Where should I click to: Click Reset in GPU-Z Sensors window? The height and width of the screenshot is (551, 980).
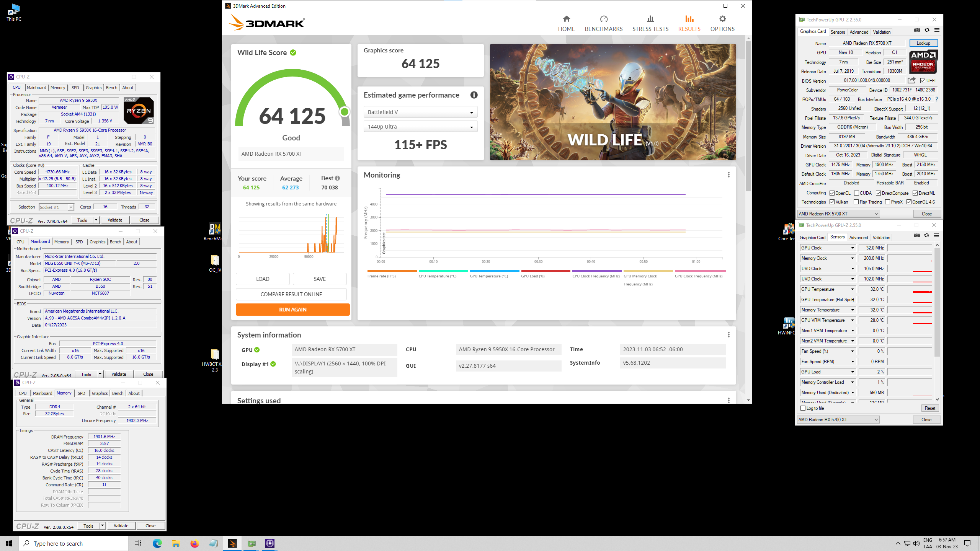tap(930, 408)
